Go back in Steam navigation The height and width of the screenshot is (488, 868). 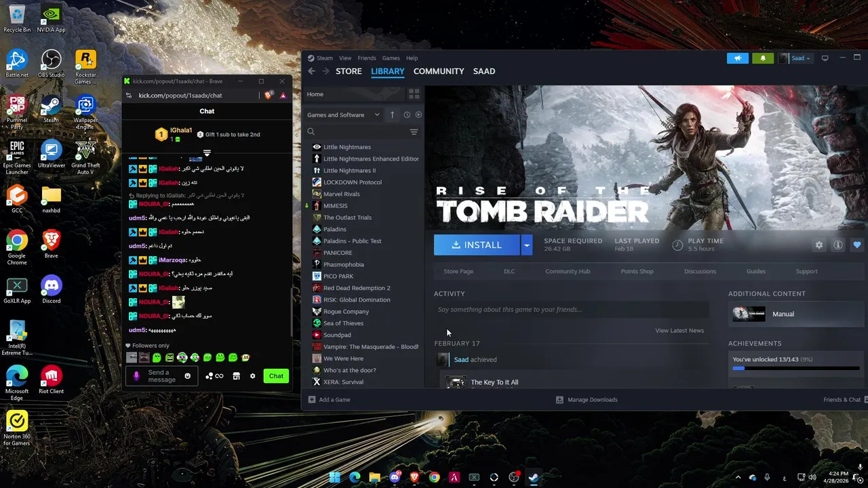coord(311,71)
